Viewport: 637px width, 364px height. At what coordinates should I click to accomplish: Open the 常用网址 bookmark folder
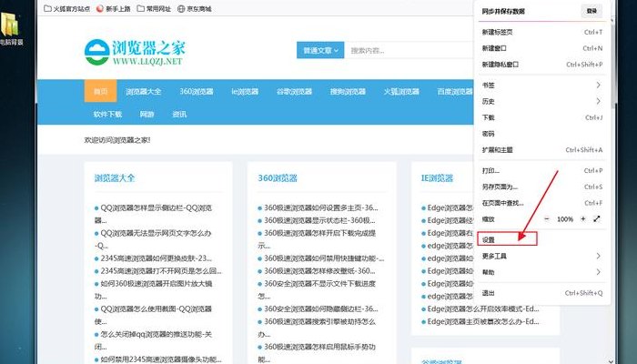click(154, 8)
